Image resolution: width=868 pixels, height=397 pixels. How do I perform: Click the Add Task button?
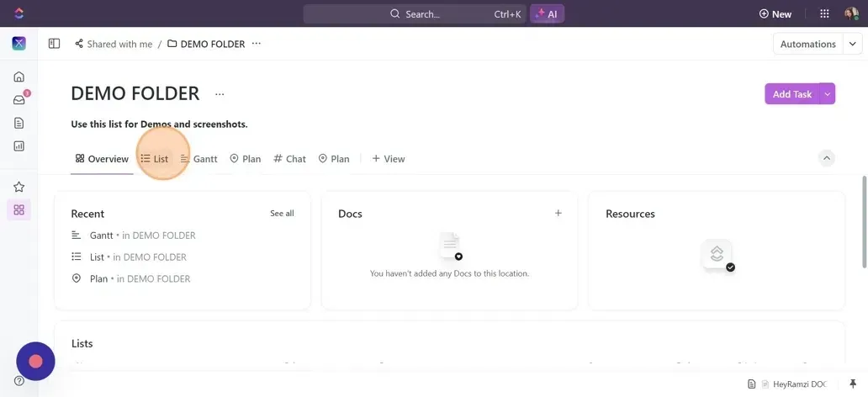(791, 94)
